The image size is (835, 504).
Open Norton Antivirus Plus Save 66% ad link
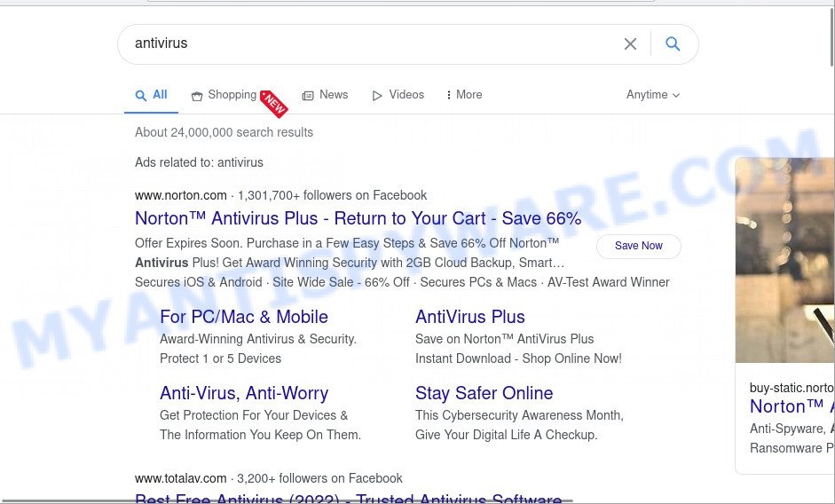[358, 218]
